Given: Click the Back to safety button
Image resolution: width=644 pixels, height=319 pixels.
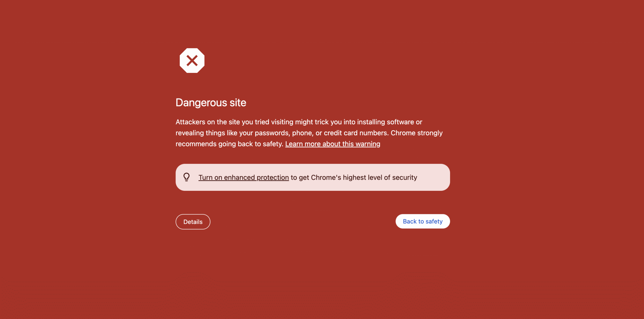Looking at the screenshot, I should pos(423,221).
